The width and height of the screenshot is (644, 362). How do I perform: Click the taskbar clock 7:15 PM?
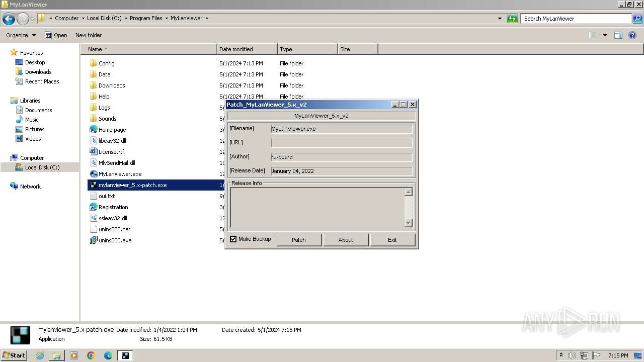(618, 355)
